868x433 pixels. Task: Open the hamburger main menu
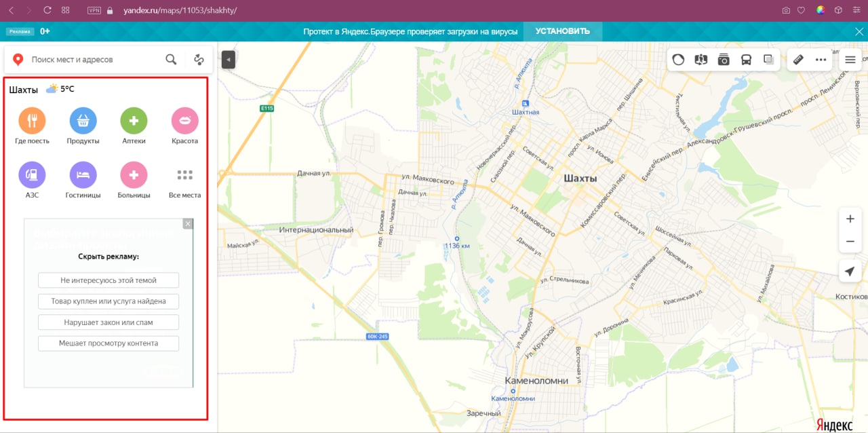coord(850,60)
